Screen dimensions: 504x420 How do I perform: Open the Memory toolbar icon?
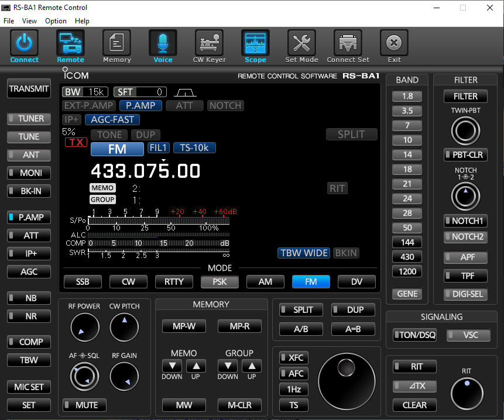coord(116,43)
